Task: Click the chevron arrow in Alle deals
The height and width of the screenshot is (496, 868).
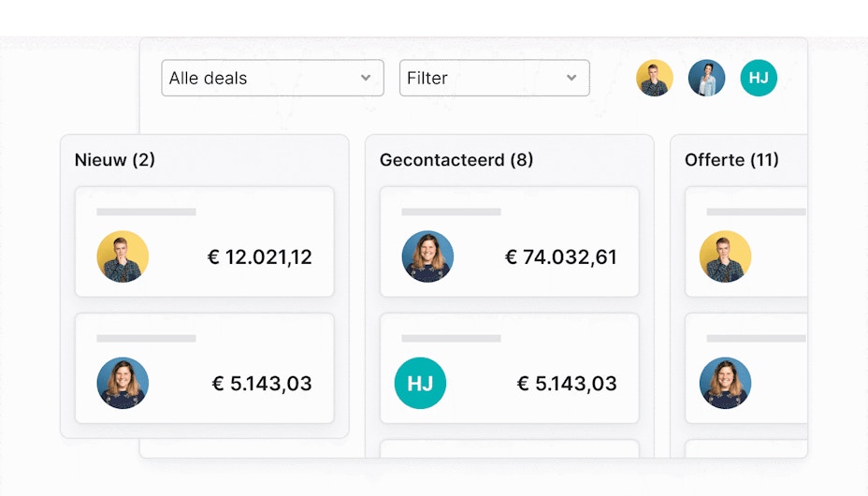Action: coord(366,78)
